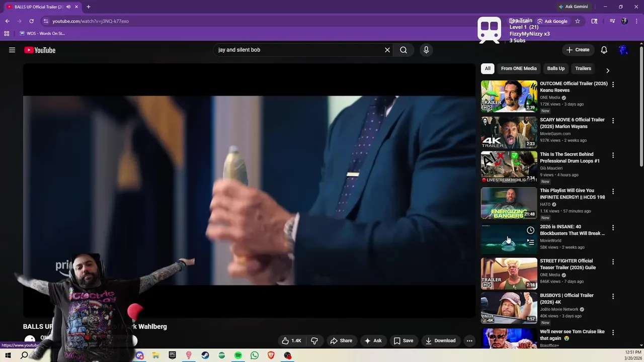The width and height of the screenshot is (644, 362).
Task: Open options for Professional Drum Loops video
Action: (x=613, y=155)
